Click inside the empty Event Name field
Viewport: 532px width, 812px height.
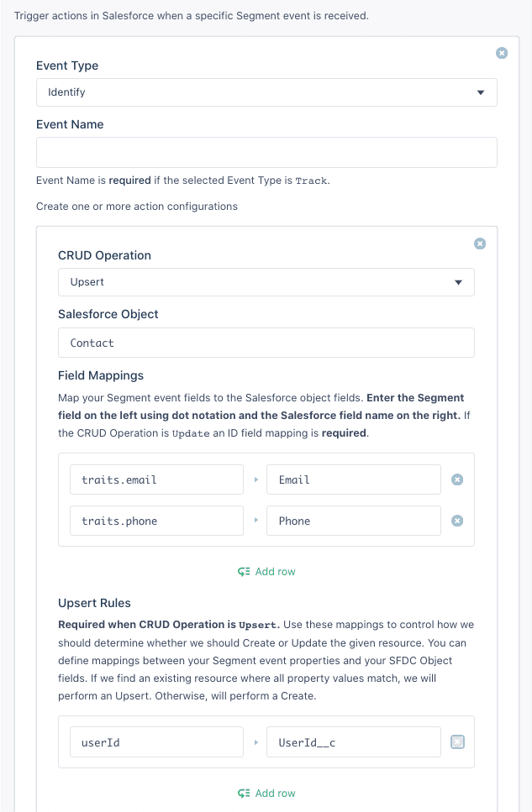coord(266,152)
